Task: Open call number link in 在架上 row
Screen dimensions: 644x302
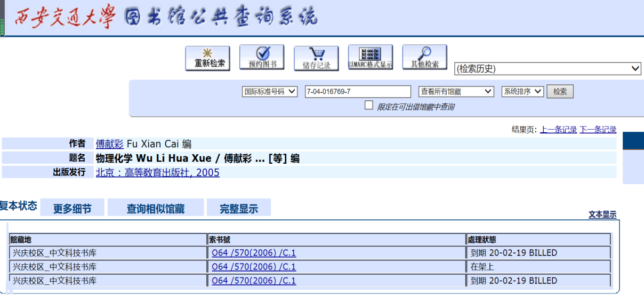Action: [254, 267]
